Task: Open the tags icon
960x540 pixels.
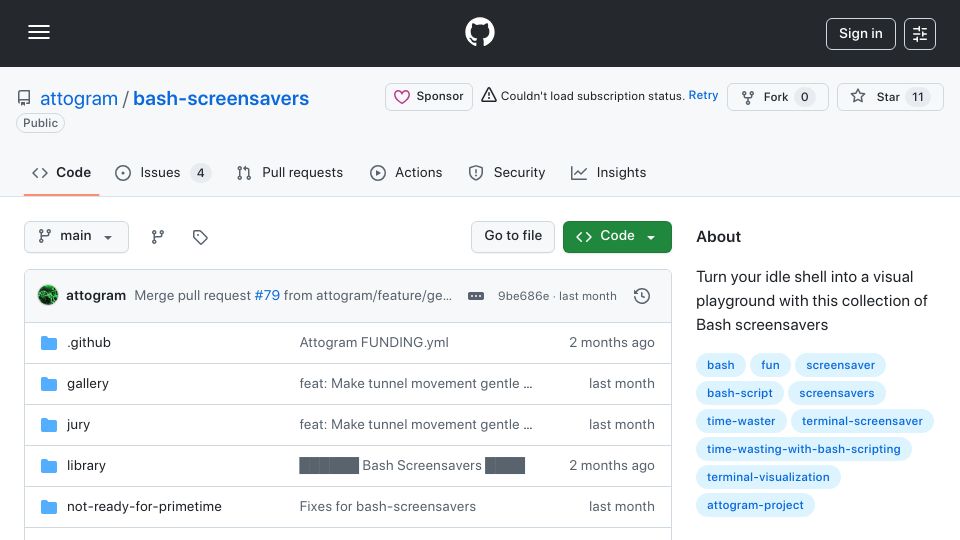Action: (x=200, y=237)
